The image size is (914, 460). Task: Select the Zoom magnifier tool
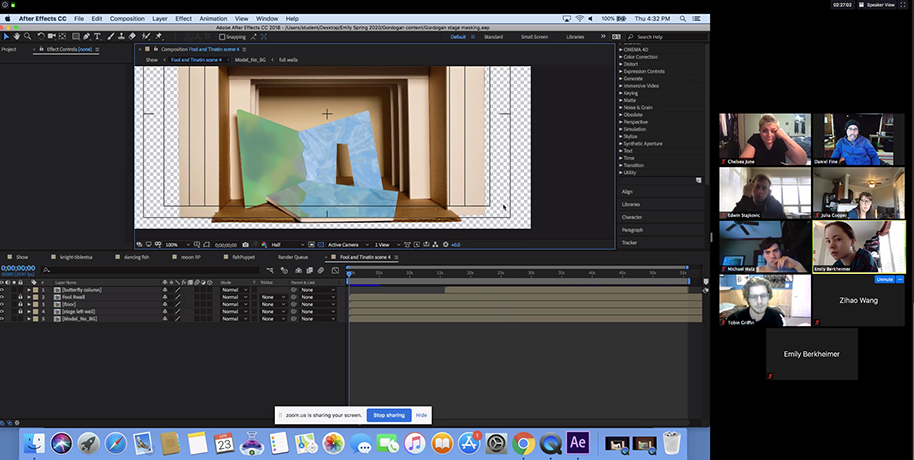click(28, 37)
